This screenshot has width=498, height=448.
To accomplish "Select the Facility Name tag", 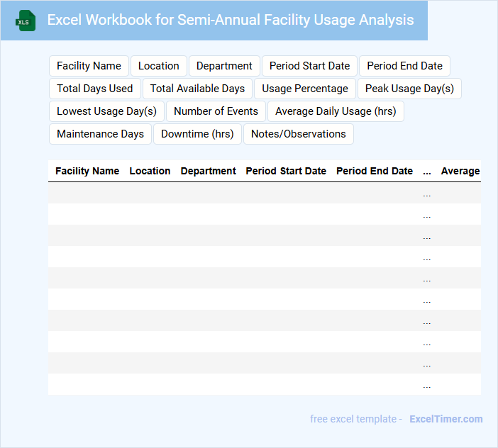I will 89,66.
